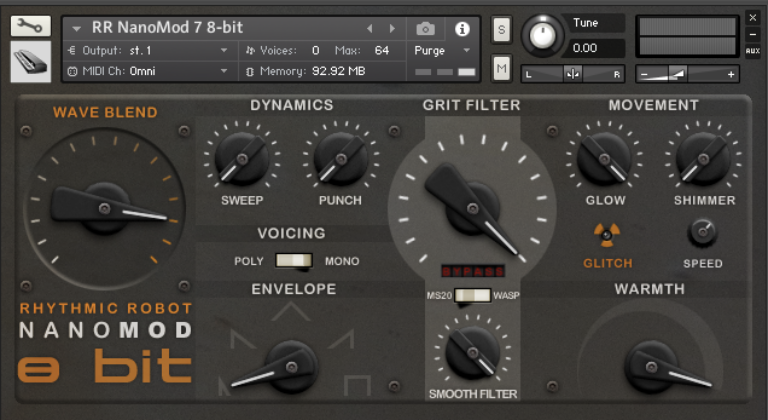This screenshot has height=420, width=768.
Task: Open the Purge dropdown menu
Action: coord(442,50)
